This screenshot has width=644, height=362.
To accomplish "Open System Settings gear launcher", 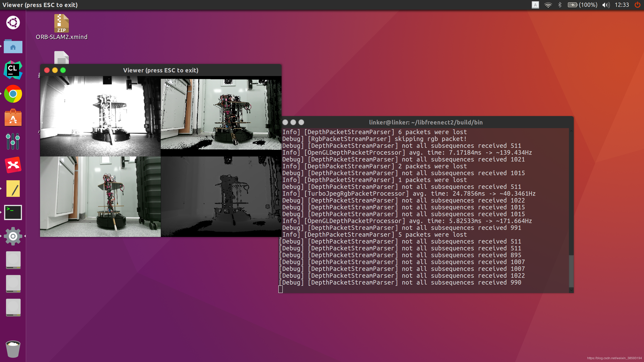I will 13,236.
